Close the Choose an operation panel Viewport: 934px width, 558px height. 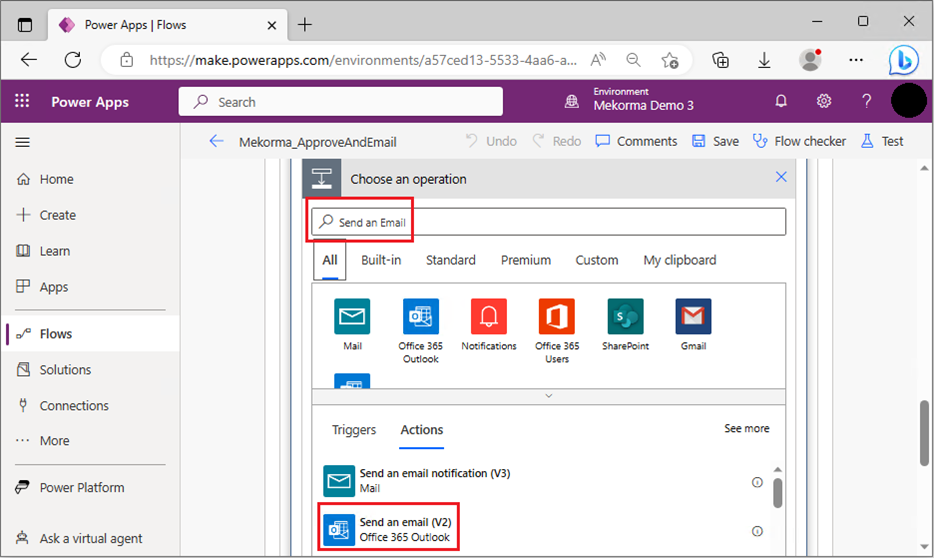click(x=781, y=177)
